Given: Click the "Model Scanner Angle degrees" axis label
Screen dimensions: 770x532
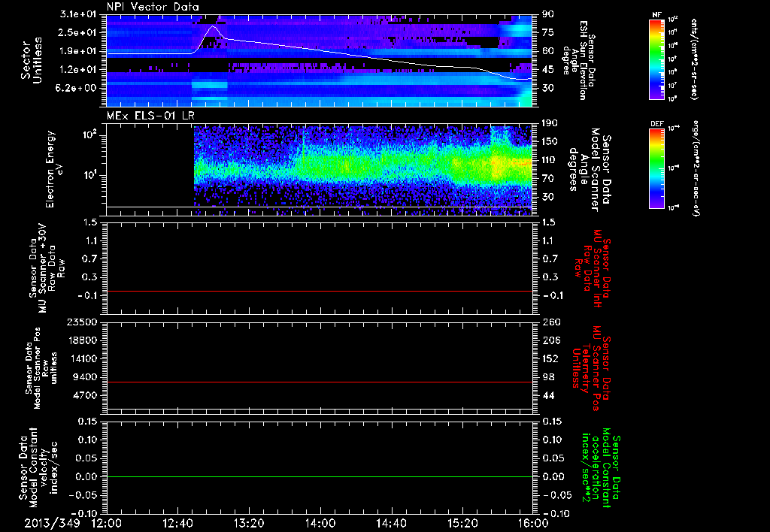Looking at the screenshot, I should tap(590, 170).
